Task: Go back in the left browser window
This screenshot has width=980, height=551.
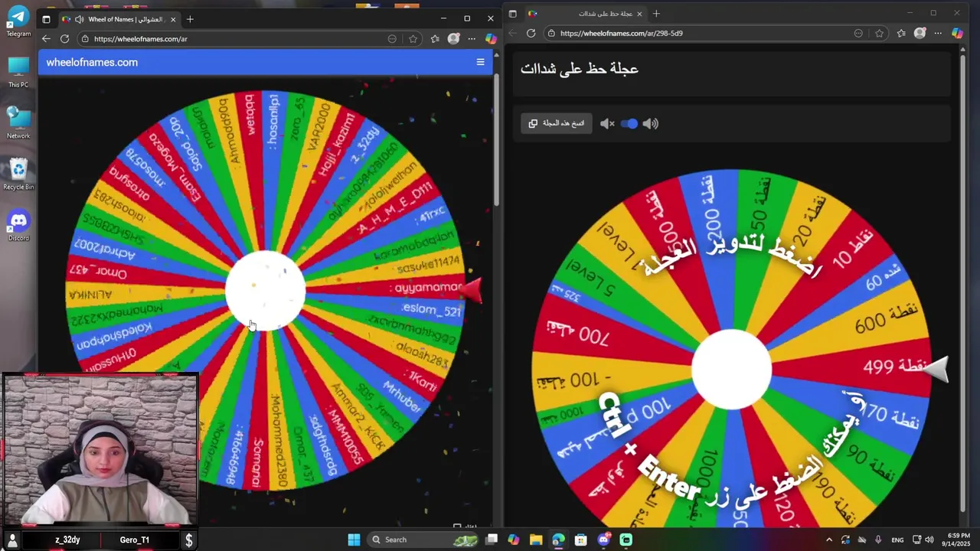Action: tap(46, 38)
